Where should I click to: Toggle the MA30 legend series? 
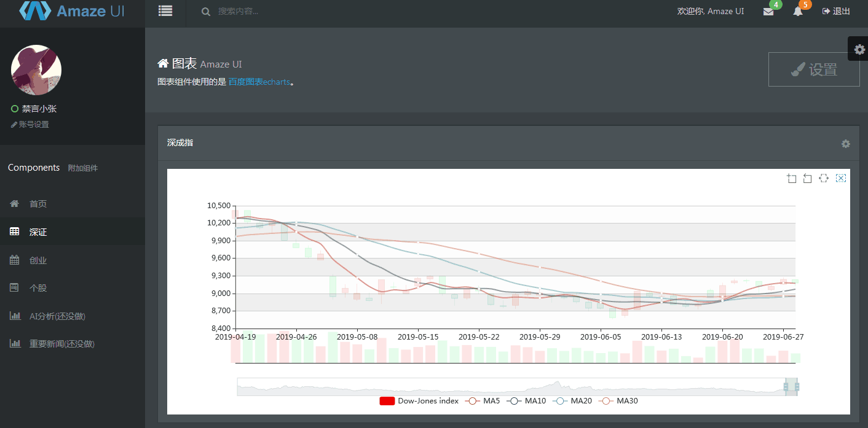[618, 401]
